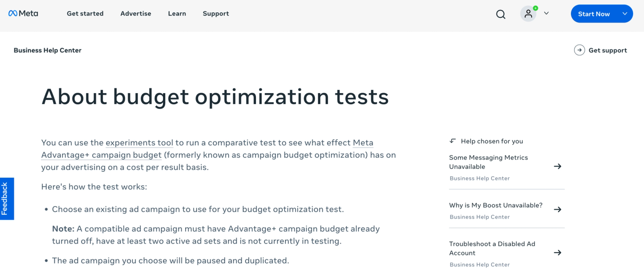Click the Help chosen for you arrow icon
The width and height of the screenshot is (644, 274).
(452, 141)
